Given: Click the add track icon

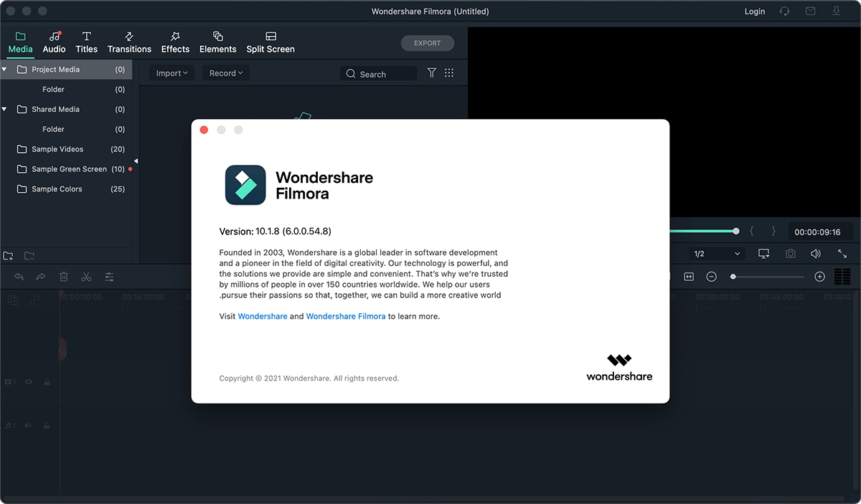Looking at the screenshot, I should click(13, 300).
